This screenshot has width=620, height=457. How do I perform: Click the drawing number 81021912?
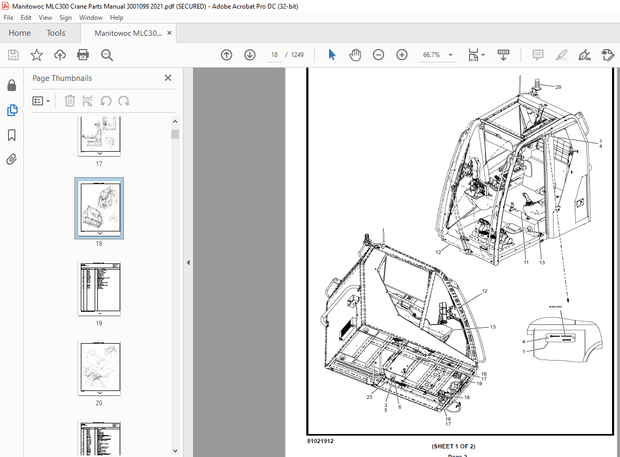point(320,441)
